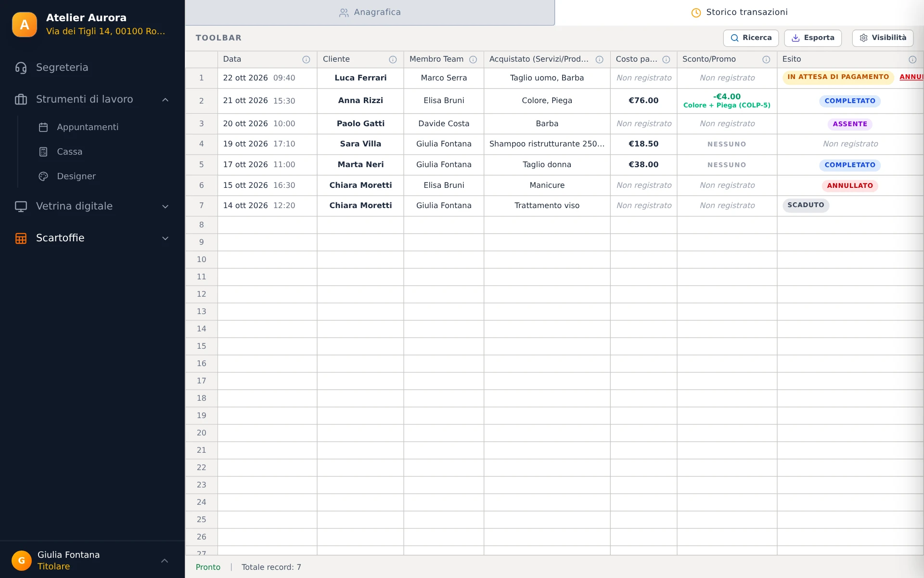Click the Trattamento viso cell
The width and height of the screenshot is (924, 578).
[x=547, y=206]
